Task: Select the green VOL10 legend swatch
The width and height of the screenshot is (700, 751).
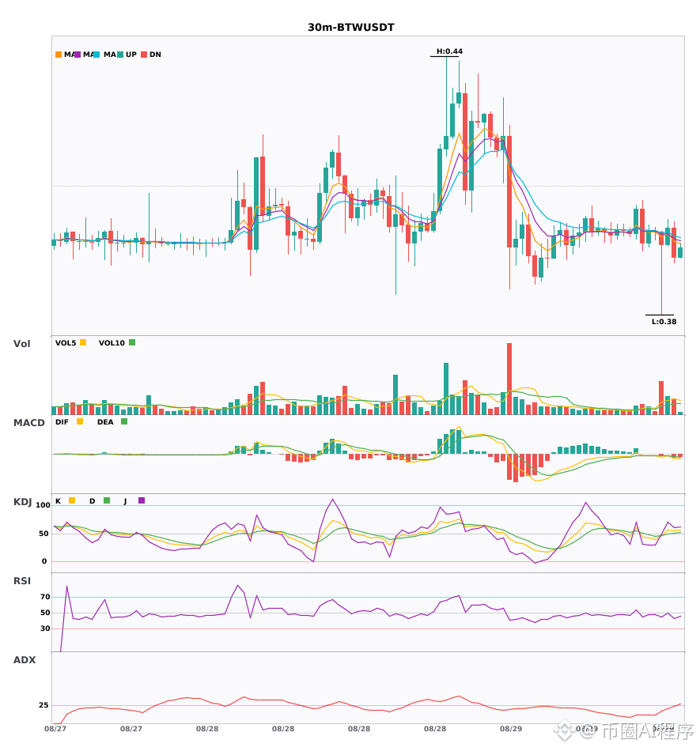Action: pos(132,342)
